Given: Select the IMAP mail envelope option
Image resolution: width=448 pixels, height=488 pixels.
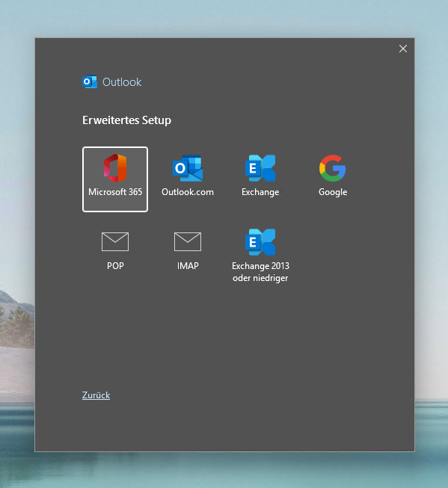Looking at the screenshot, I should 188,251.
